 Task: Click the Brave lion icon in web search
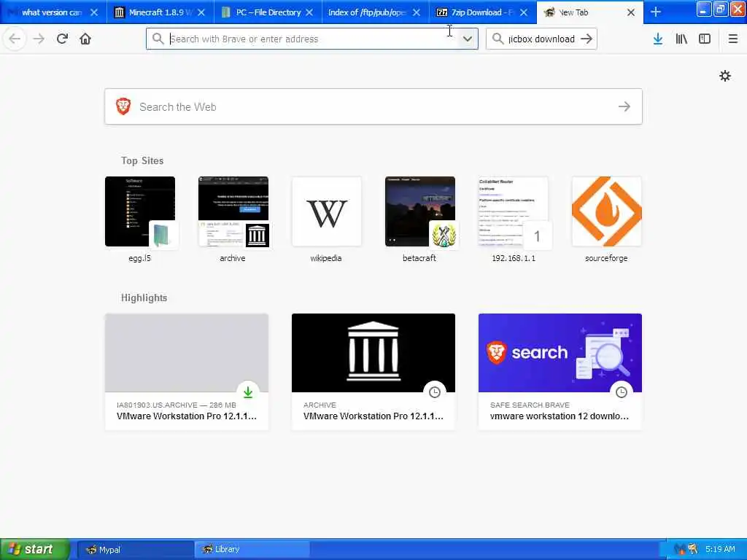click(123, 106)
